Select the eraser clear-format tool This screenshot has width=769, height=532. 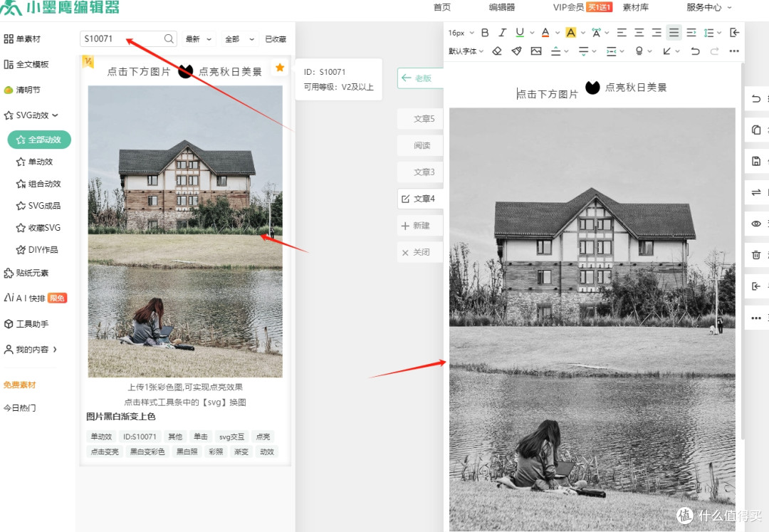pos(497,51)
